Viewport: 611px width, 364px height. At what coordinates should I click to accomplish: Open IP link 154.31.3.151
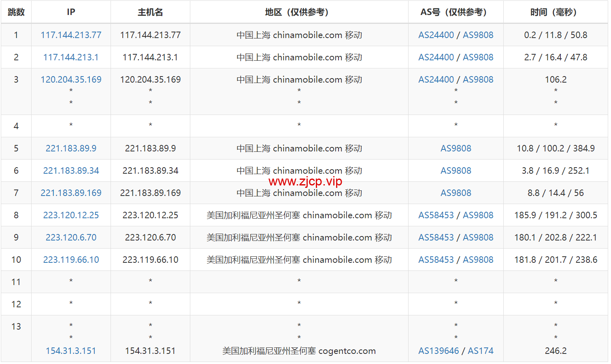point(71,351)
